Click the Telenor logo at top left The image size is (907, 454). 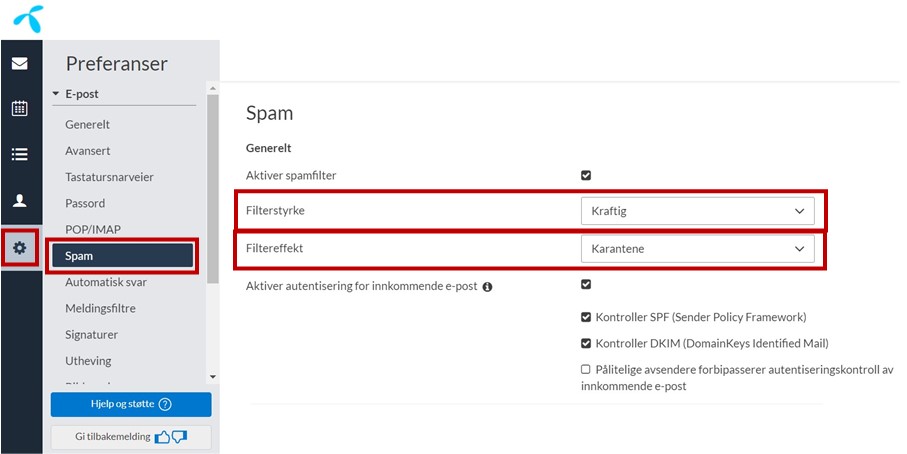[27, 17]
